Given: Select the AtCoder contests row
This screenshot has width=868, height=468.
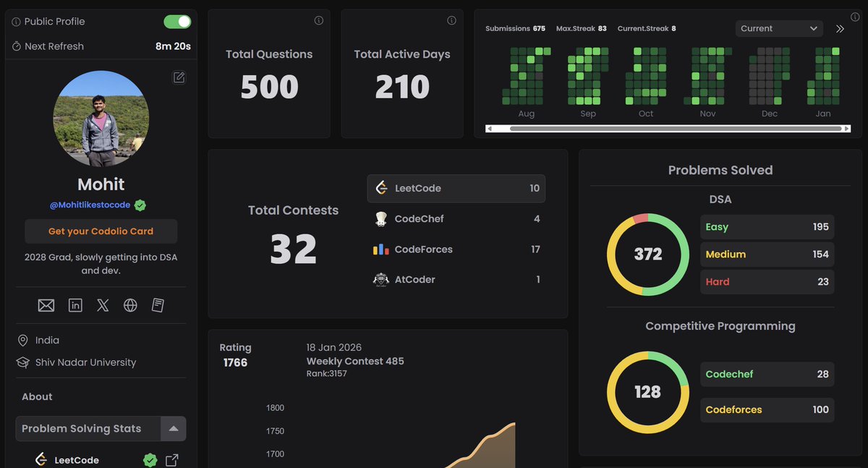Looking at the screenshot, I should point(456,279).
